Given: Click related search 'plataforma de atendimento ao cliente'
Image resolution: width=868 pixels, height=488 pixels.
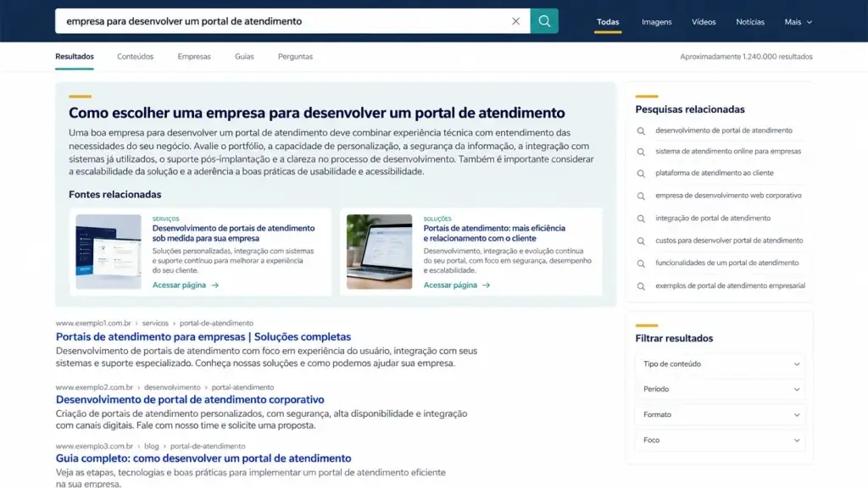Looking at the screenshot, I should [x=714, y=173].
